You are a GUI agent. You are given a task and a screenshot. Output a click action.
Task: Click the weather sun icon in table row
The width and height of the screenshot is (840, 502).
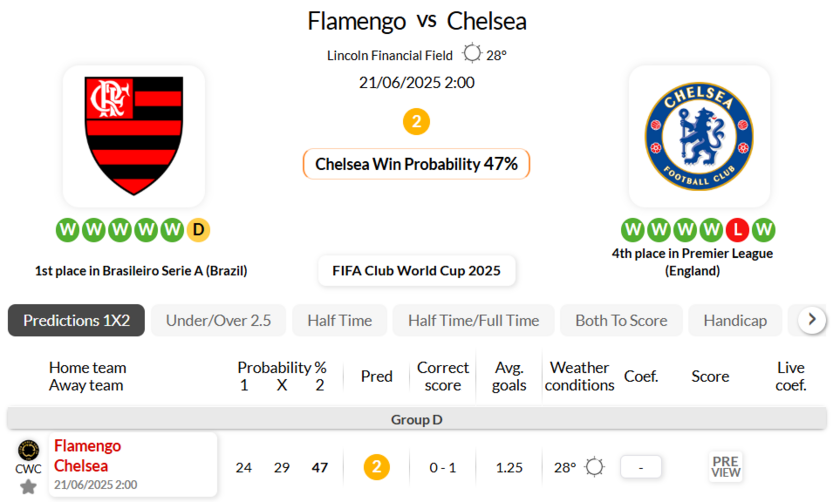tap(594, 467)
